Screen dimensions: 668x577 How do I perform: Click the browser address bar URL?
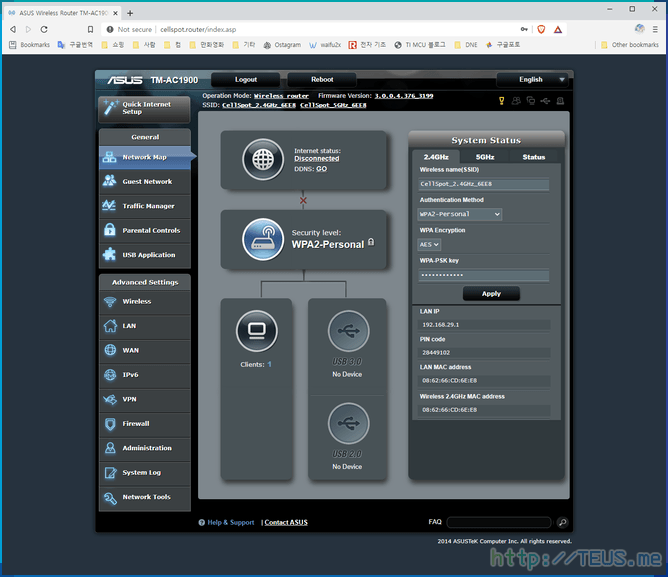[198, 29]
